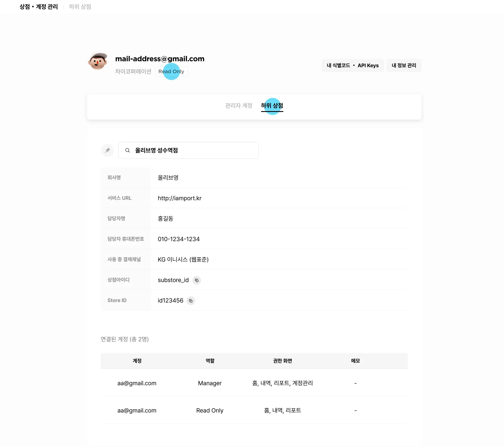Click the Read Only badge
504x447 pixels.
[171, 72]
